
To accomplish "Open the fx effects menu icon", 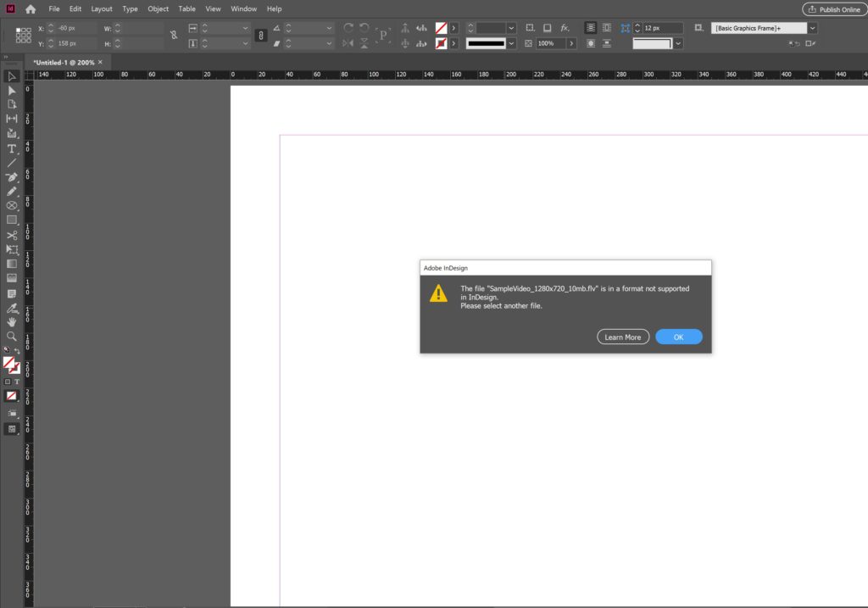I will coord(565,28).
